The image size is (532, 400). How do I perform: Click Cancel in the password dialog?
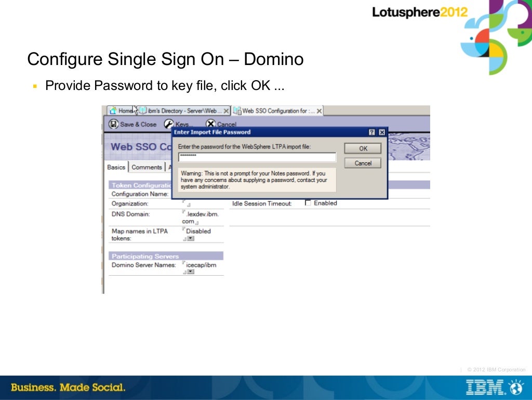pyautogui.click(x=363, y=163)
